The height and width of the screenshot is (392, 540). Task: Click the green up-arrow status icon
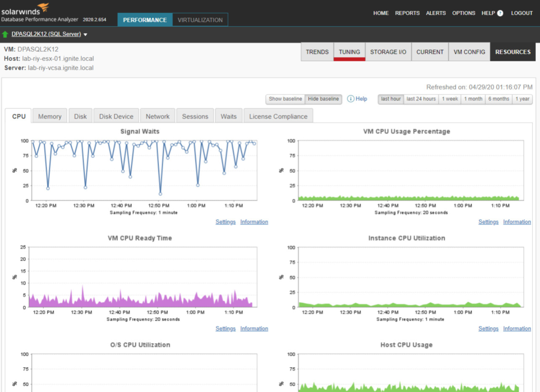[x=5, y=34]
